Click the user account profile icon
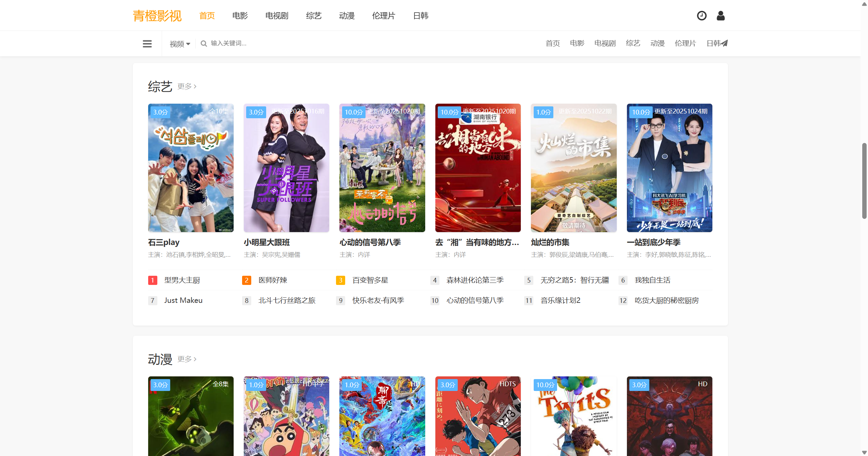 coord(721,16)
